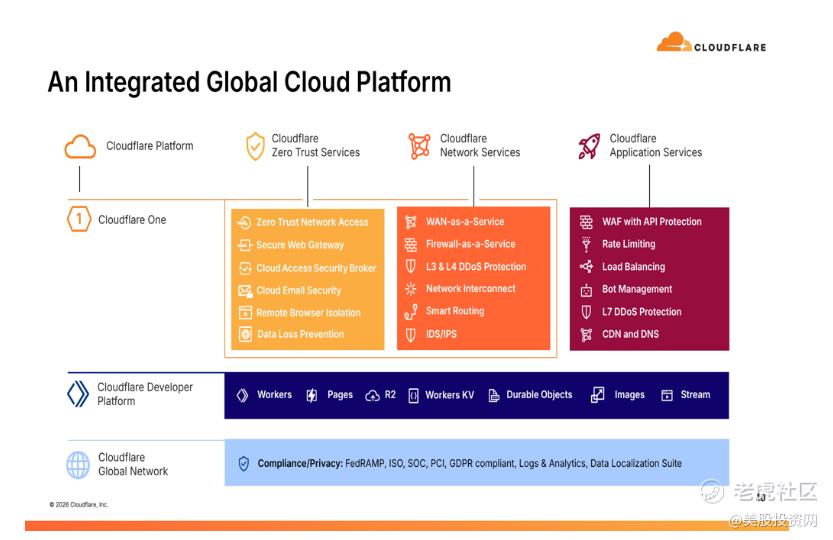Click the WAN-as-a-Service icon
This screenshot has width=833, height=540.
coord(411,222)
